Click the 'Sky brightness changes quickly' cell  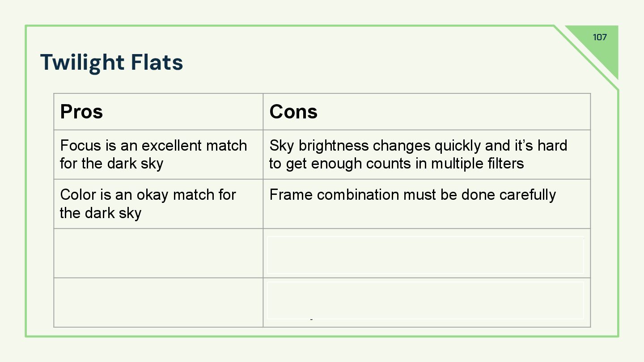427,155
